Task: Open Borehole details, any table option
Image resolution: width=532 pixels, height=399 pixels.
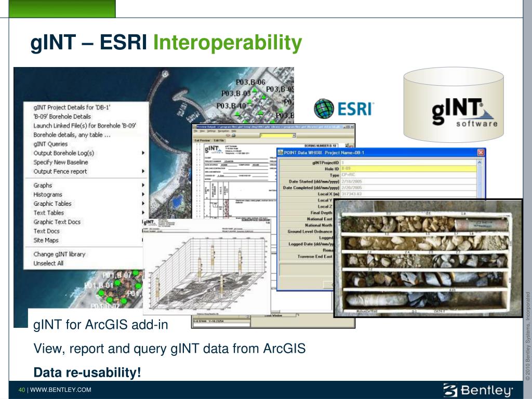Action: (72, 135)
